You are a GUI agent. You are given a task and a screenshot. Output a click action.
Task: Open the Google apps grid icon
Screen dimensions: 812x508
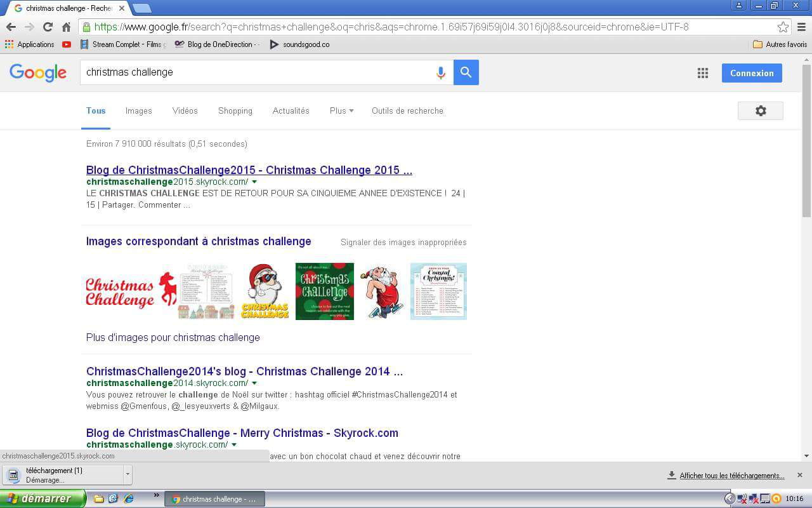click(x=703, y=73)
